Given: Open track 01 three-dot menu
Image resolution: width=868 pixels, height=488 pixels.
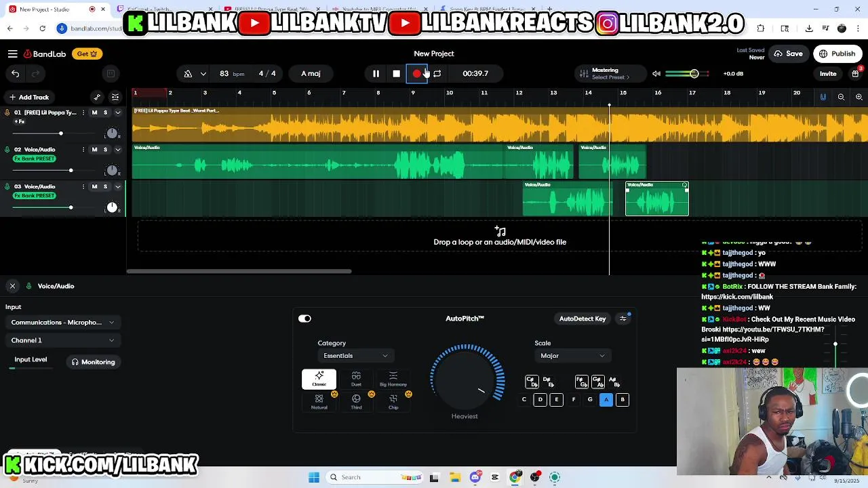Looking at the screenshot, I should pos(83,113).
